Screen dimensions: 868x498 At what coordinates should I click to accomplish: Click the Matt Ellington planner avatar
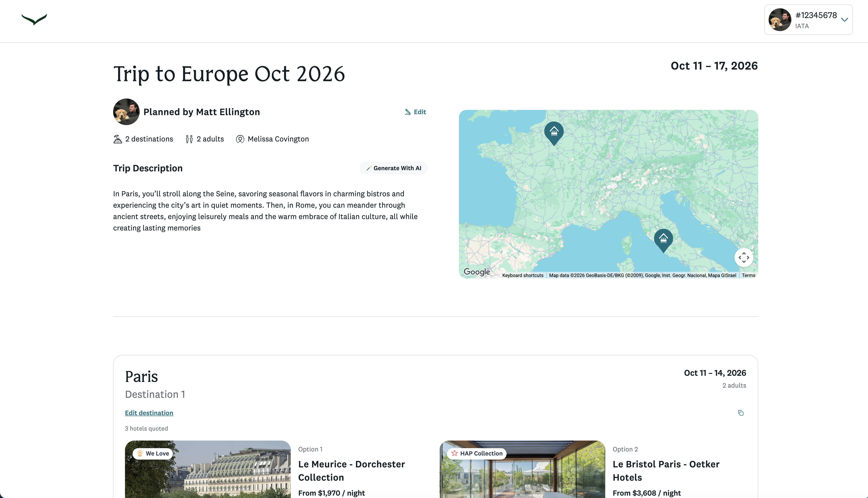pyautogui.click(x=126, y=112)
